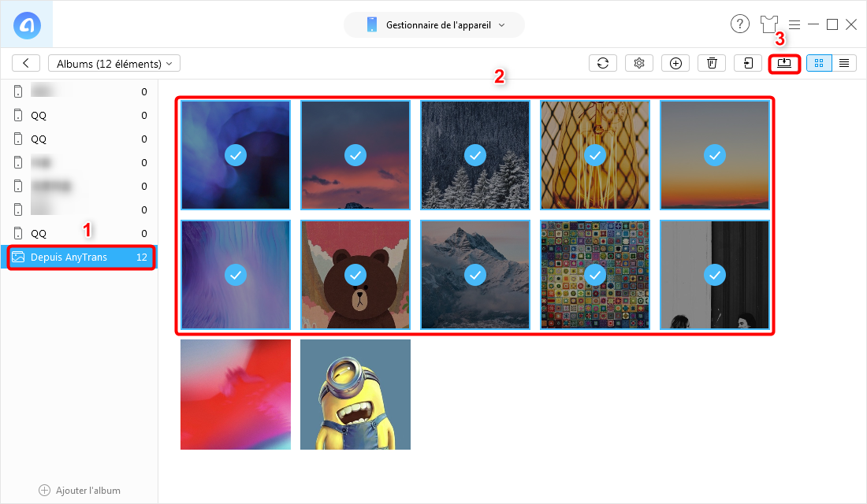
Task: Refresh the album content
Action: [x=603, y=63]
